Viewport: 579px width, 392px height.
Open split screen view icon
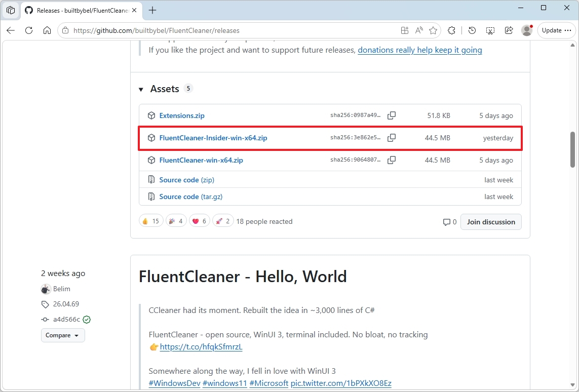pos(405,30)
